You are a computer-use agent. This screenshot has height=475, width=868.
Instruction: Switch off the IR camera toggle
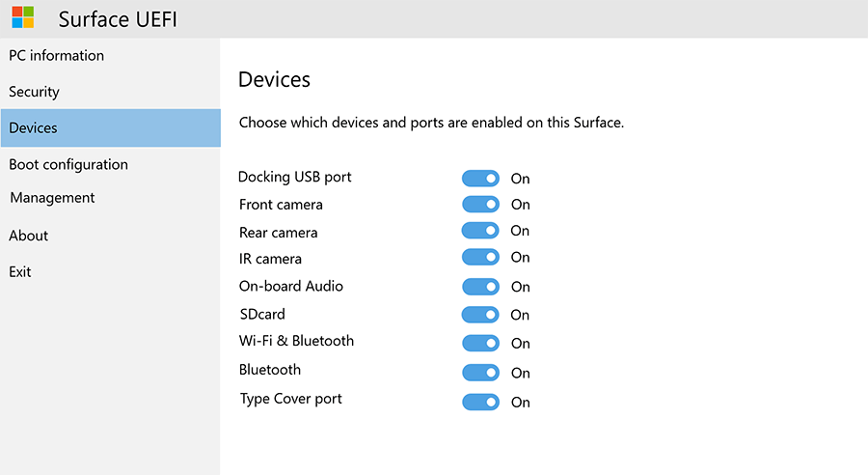coord(480,258)
